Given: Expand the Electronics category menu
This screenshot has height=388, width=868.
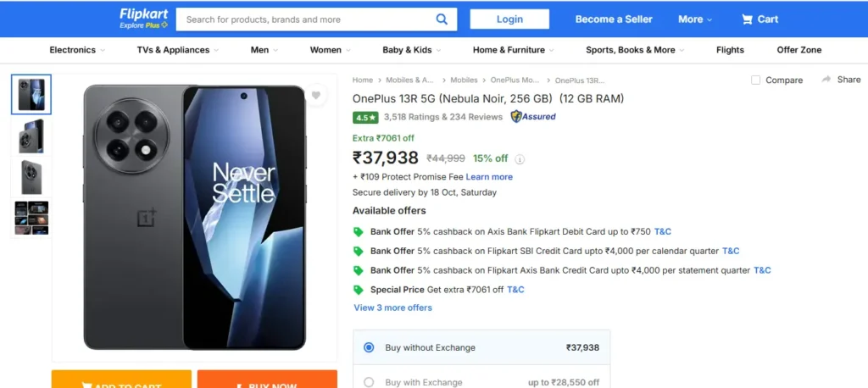Looking at the screenshot, I should click(x=77, y=50).
